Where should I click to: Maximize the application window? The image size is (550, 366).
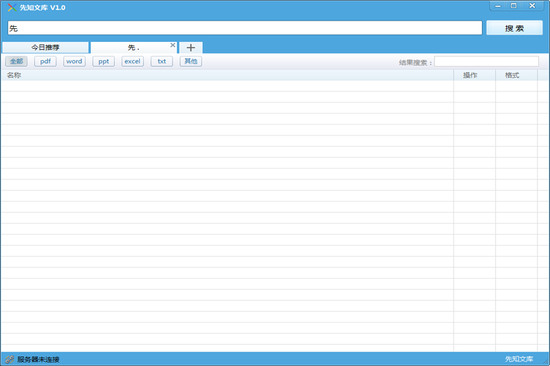(514, 6)
